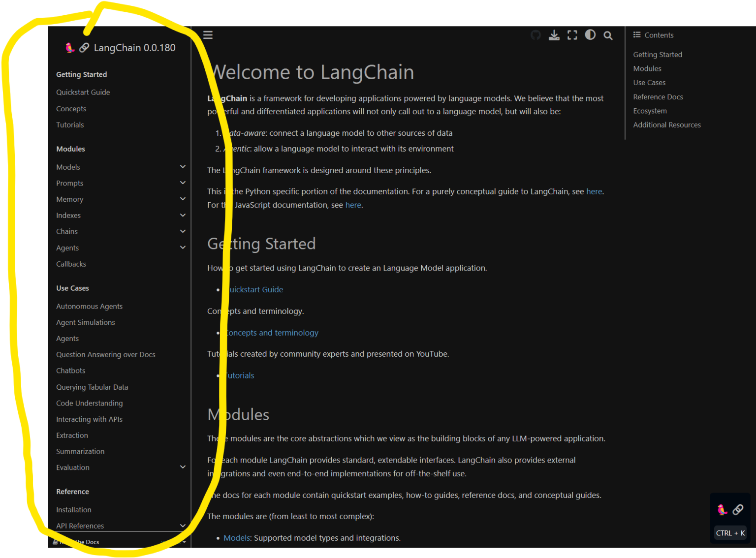Click the floating parrot chain widget

[x=730, y=510]
